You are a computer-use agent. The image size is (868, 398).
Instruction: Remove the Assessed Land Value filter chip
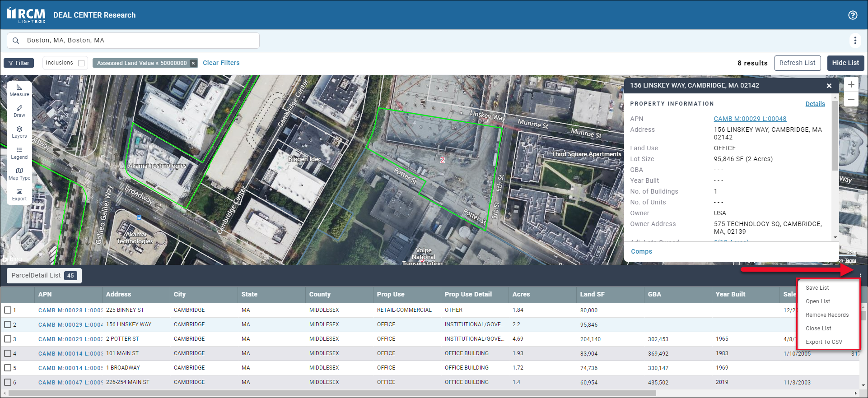(x=193, y=63)
